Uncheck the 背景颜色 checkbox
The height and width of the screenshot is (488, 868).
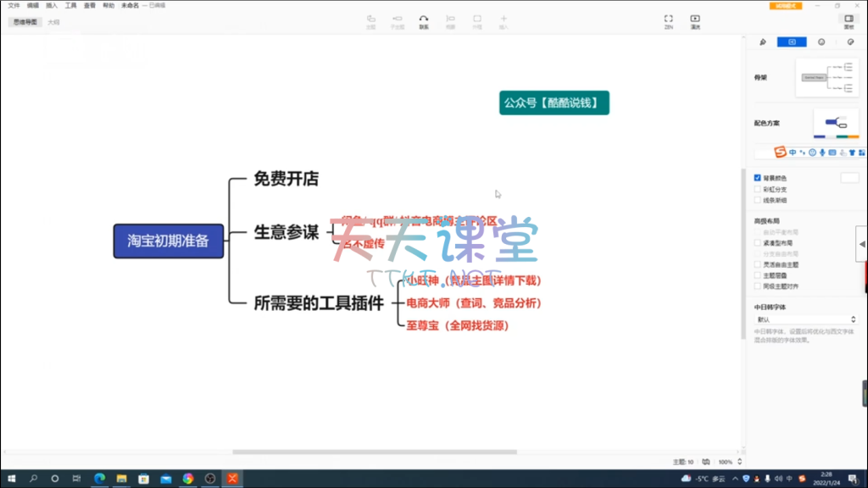758,178
